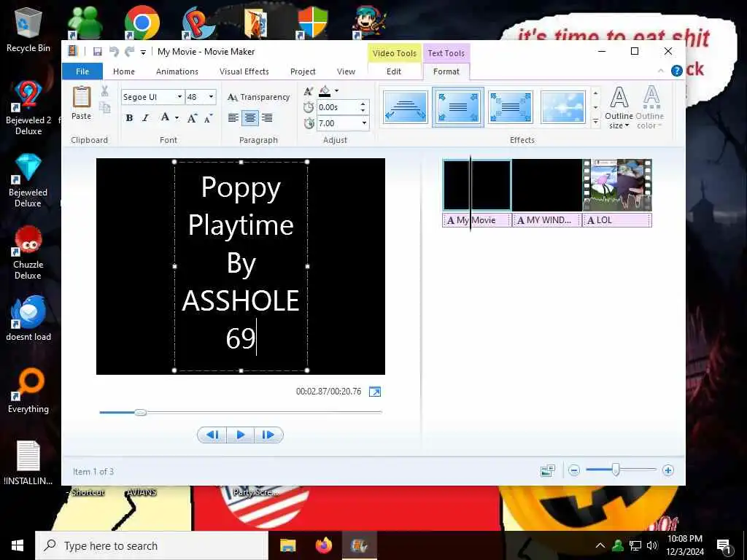The image size is (747, 560).
Task: Open the Outline size dropdown
Action: tap(619, 107)
